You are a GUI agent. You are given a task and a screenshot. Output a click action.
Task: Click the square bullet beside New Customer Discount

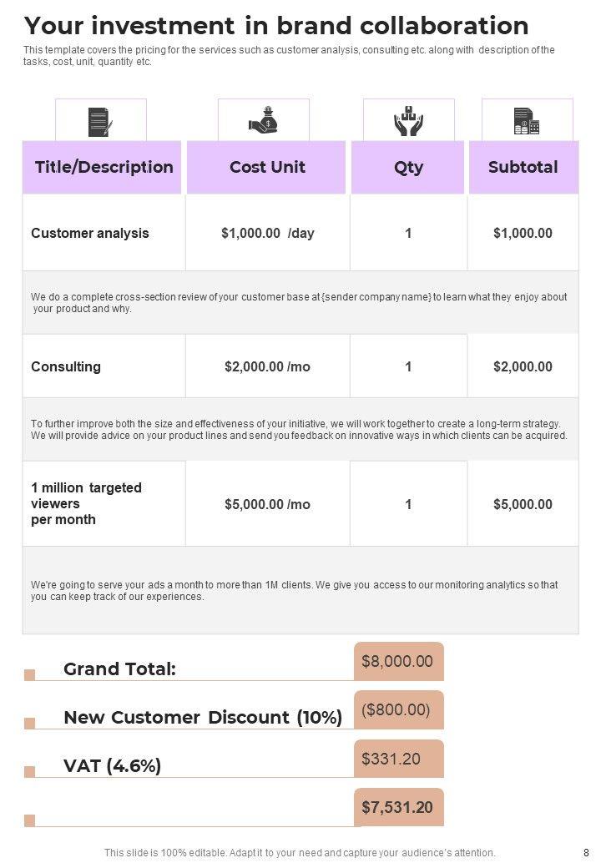(30, 723)
